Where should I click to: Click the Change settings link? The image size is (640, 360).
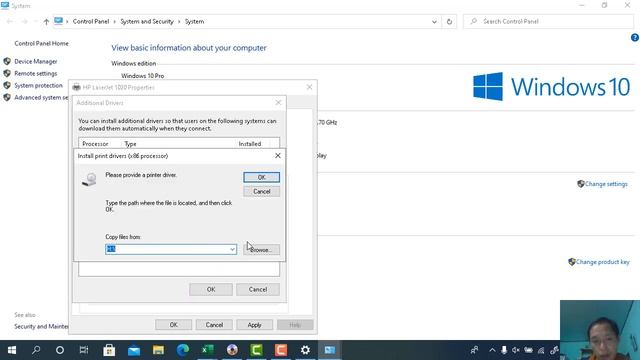click(x=606, y=184)
